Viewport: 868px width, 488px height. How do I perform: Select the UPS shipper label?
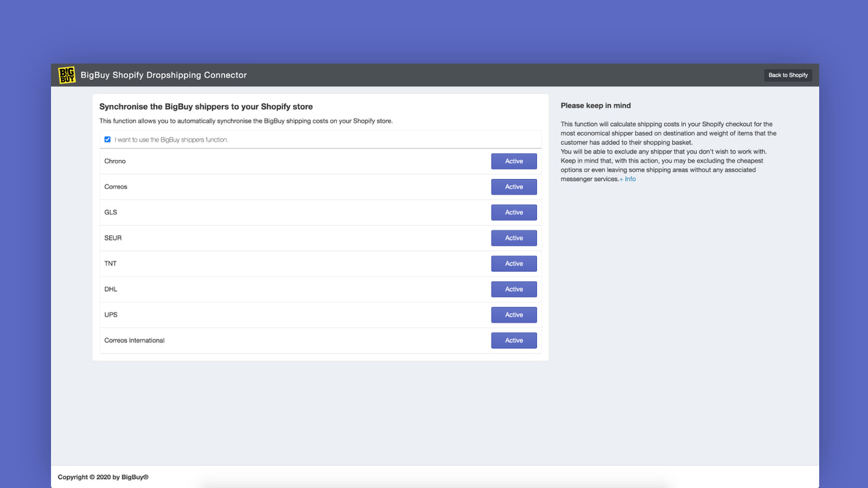111,314
